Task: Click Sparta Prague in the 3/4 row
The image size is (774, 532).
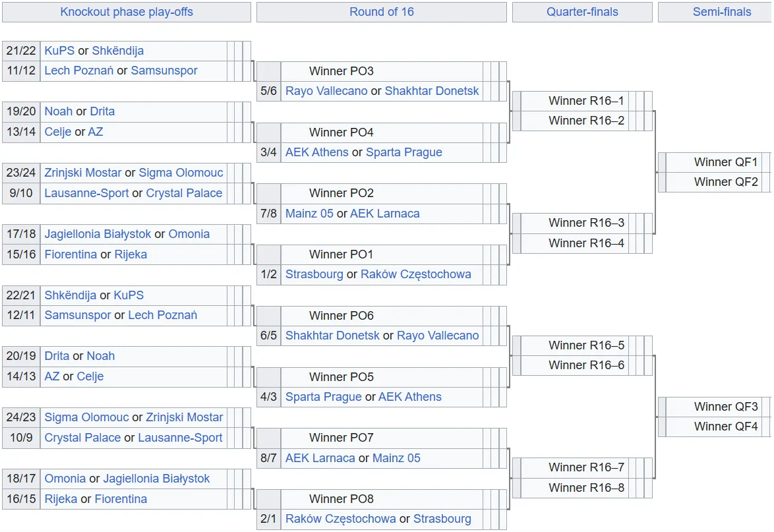Action: click(x=404, y=152)
